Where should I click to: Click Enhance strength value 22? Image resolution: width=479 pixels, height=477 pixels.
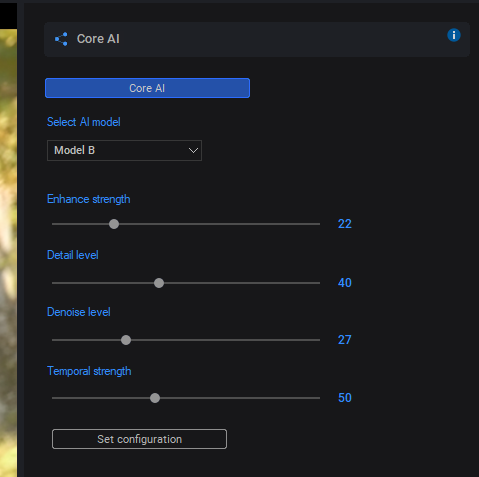coord(345,224)
